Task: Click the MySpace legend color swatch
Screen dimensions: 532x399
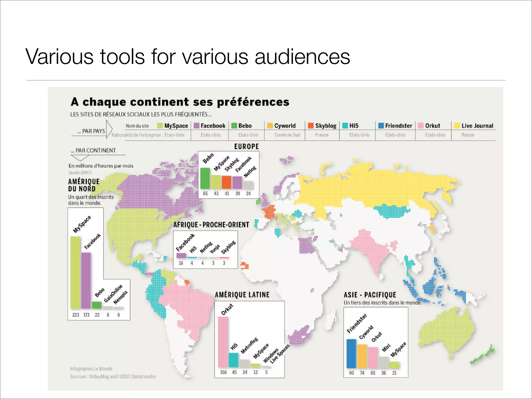Action: pos(160,126)
